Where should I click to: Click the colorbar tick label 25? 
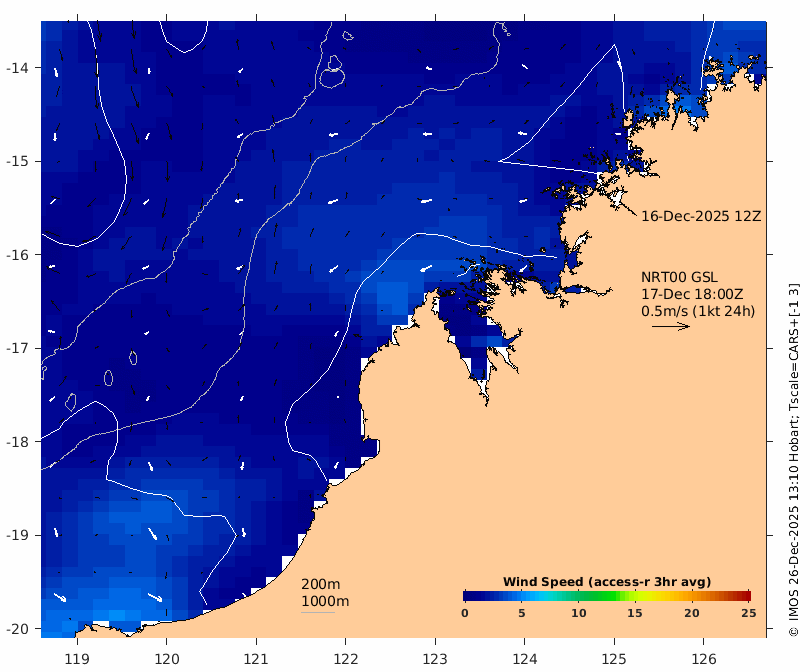(749, 613)
